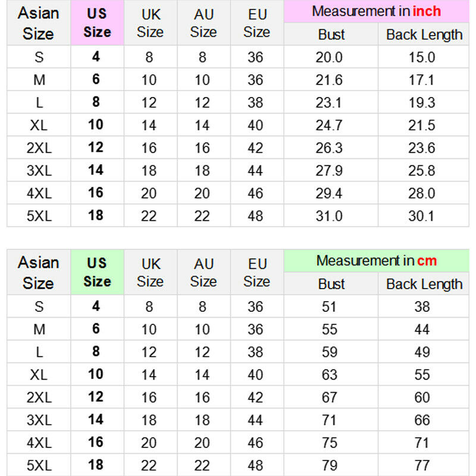Click Asian Size header in inch table
Viewport: 476px width, 476px height.
coord(39,23)
